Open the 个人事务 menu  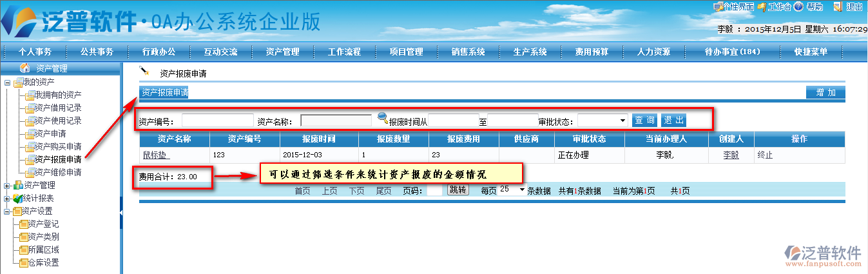[35, 52]
